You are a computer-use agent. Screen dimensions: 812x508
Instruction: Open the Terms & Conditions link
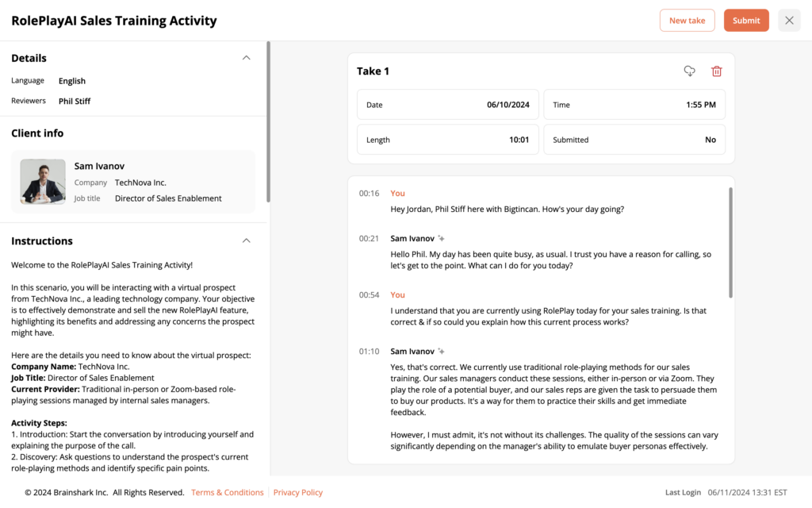point(228,492)
